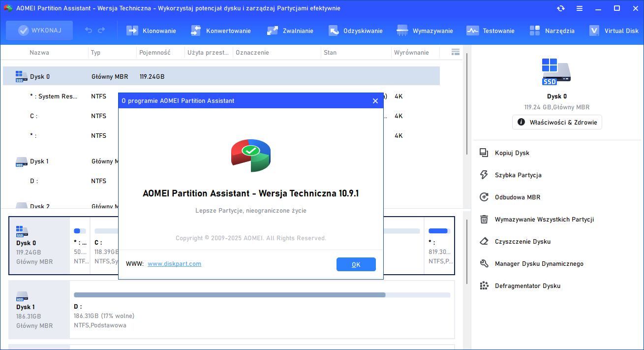The image size is (644, 350).
Task: Sort by the Pojemność column header
Action: coord(155,53)
